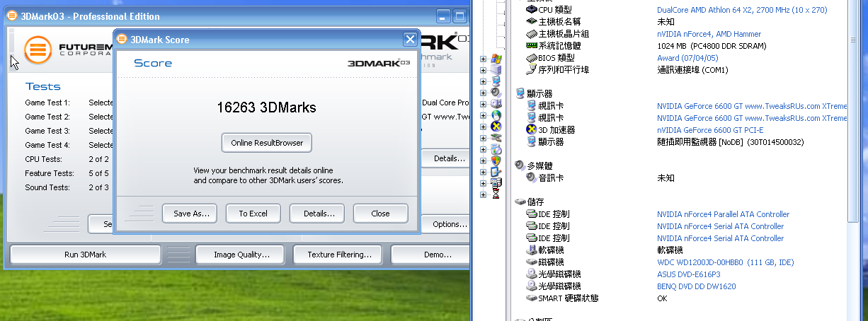
Task: Click the 序列和平行埠 port icon
Action: [532, 69]
